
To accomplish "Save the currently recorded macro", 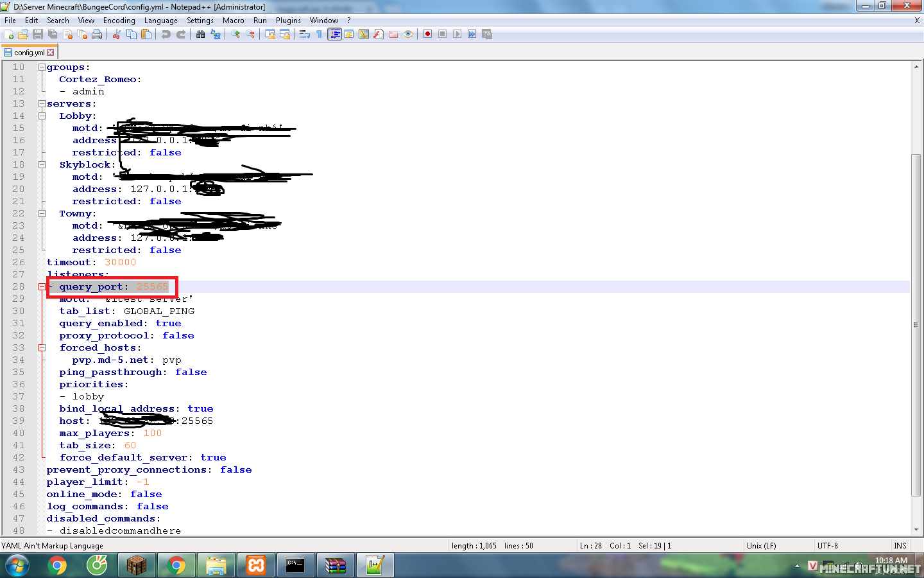I will [x=487, y=34].
